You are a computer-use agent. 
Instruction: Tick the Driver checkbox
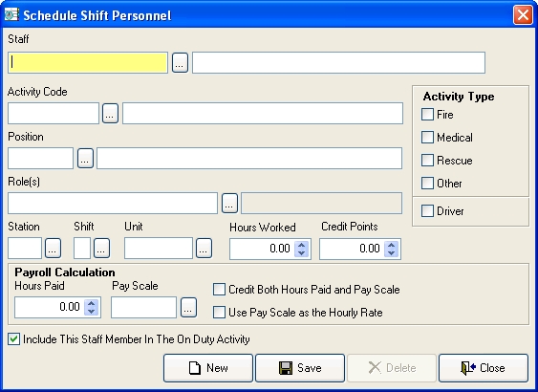427,210
